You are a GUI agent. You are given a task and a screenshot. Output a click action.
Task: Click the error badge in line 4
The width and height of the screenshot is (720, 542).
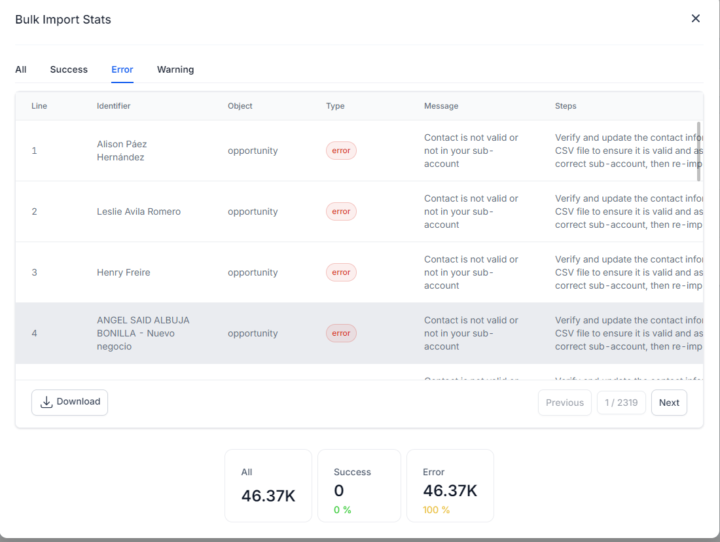point(341,333)
